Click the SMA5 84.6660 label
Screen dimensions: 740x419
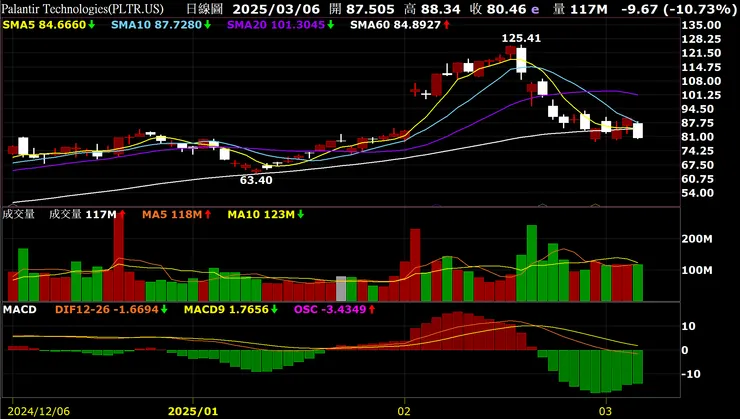pyautogui.click(x=44, y=25)
